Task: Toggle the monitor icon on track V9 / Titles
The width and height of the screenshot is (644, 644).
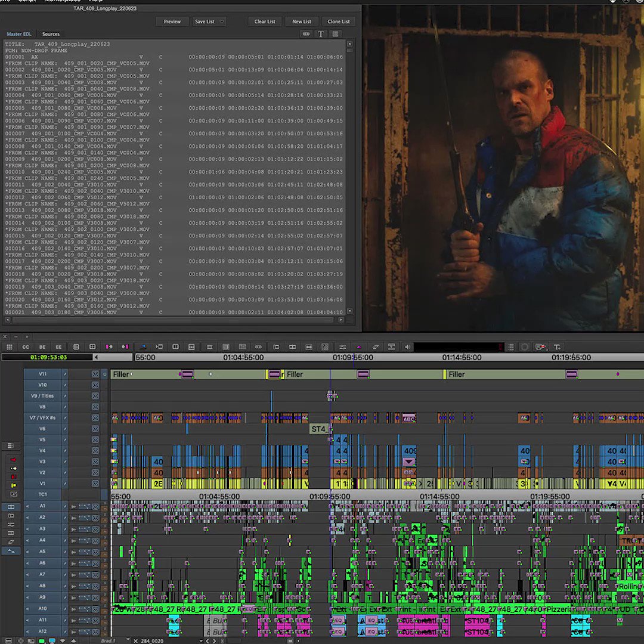Action: (x=95, y=396)
